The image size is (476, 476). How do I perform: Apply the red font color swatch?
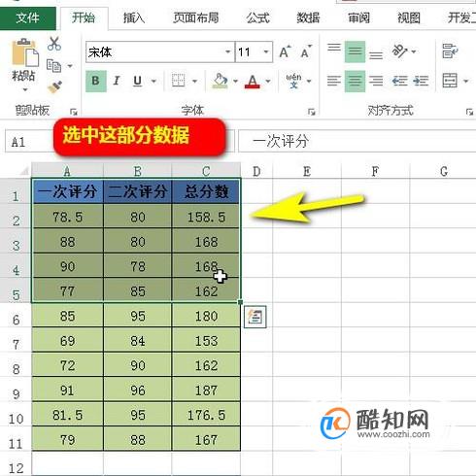[x=253, y=81]
